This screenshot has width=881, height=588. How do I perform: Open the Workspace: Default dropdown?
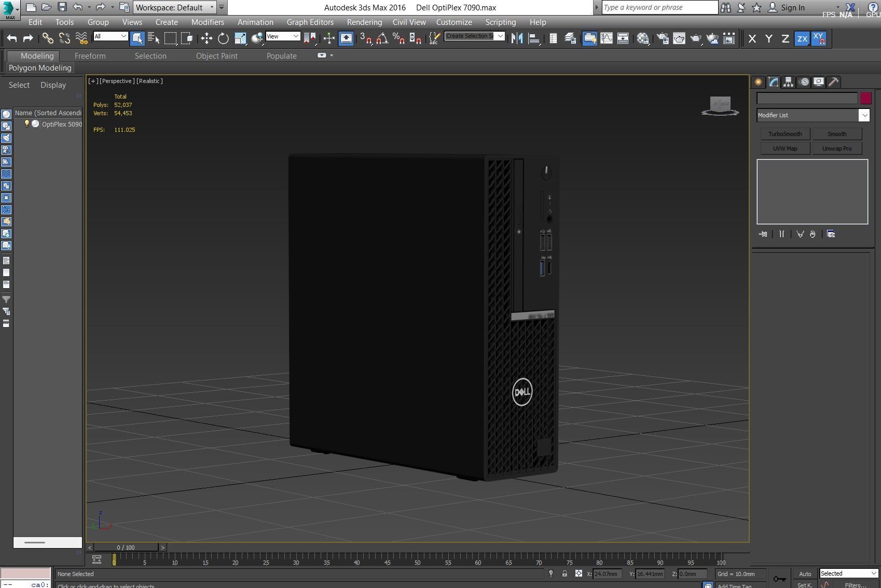(174, 7)
